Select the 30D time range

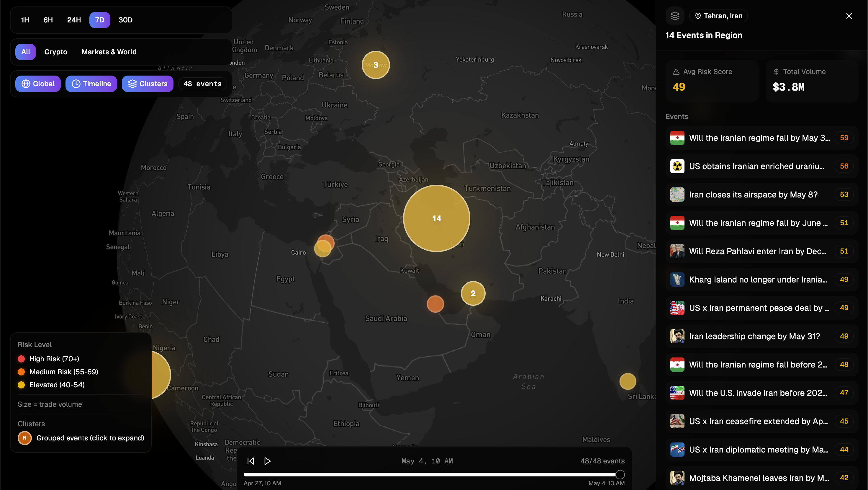(x=125, y=20)
